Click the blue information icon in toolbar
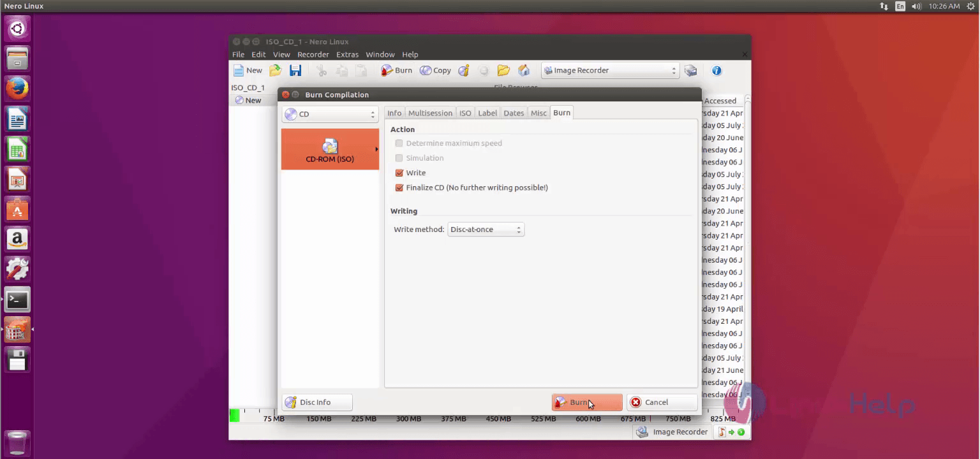980x459 pixels. (x=716, y=71)
